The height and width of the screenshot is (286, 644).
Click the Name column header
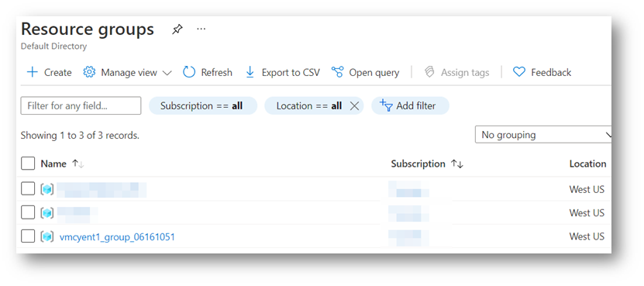pos(53,164)
